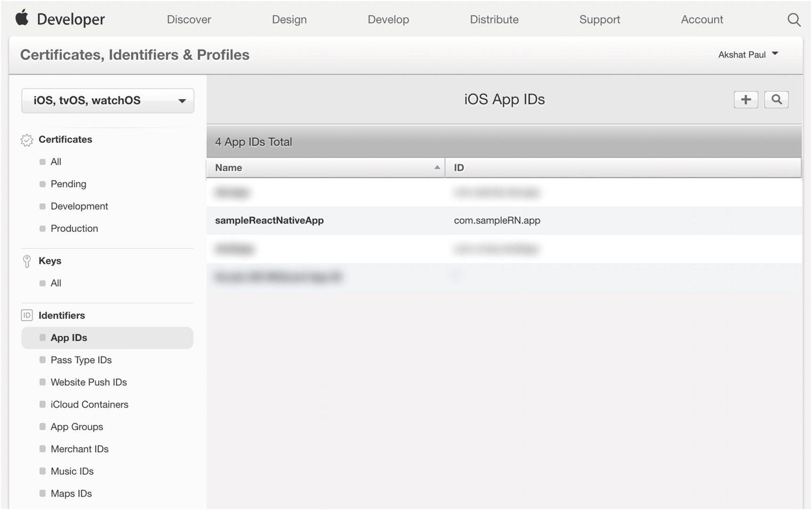Screen dimensions: 812x510
Task: Open the sampleReactNativeApp row
Action: [269, 221]
